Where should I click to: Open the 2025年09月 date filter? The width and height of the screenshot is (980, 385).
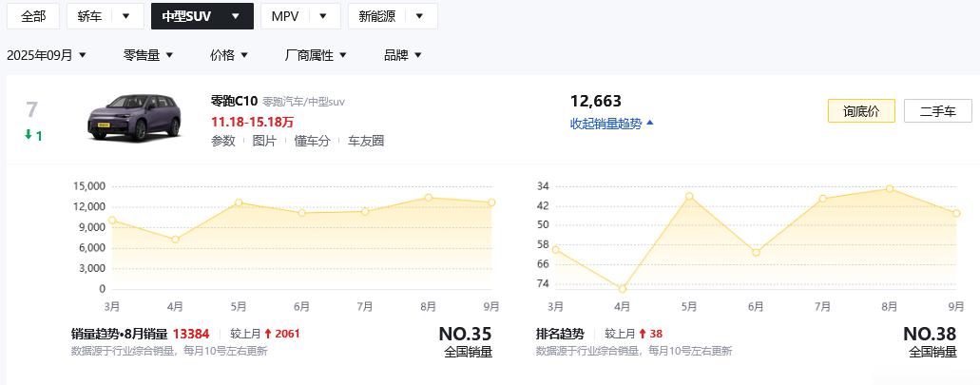(x=47, y=55)
